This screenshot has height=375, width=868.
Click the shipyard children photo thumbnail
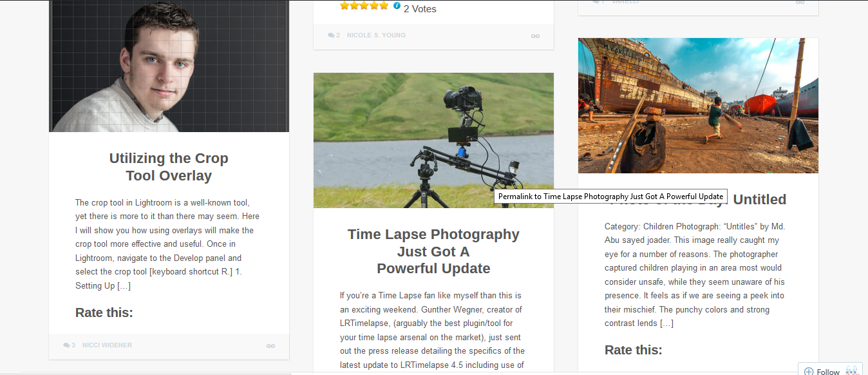point(698,106)
